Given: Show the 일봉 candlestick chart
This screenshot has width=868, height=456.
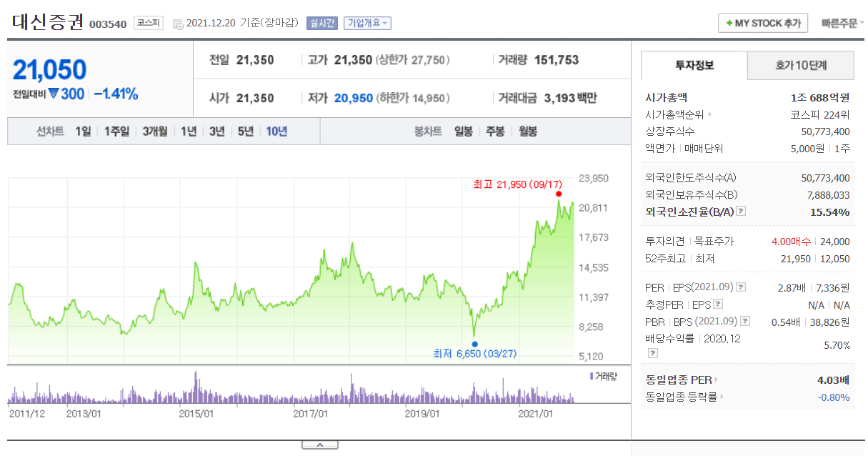Looking at the screenshot, I should tap(464, 132).
